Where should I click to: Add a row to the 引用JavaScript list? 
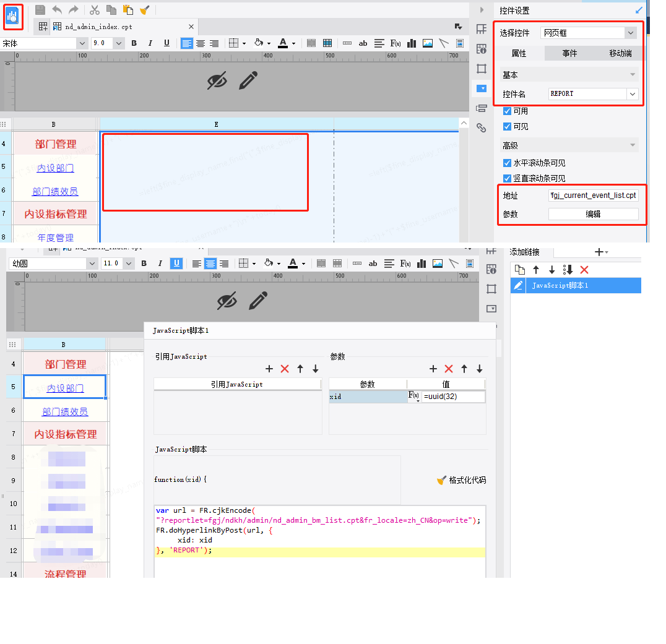[269, 369]
